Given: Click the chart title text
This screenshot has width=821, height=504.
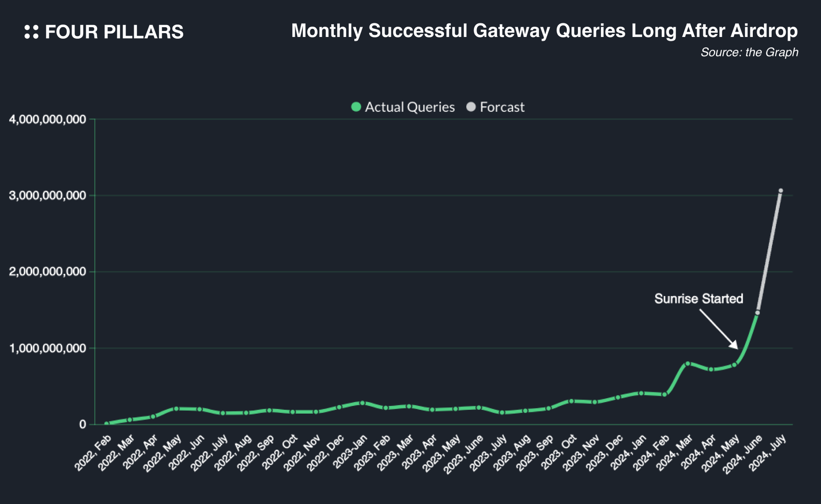Looking at the screenshot, I should click(x=544, y=31).
